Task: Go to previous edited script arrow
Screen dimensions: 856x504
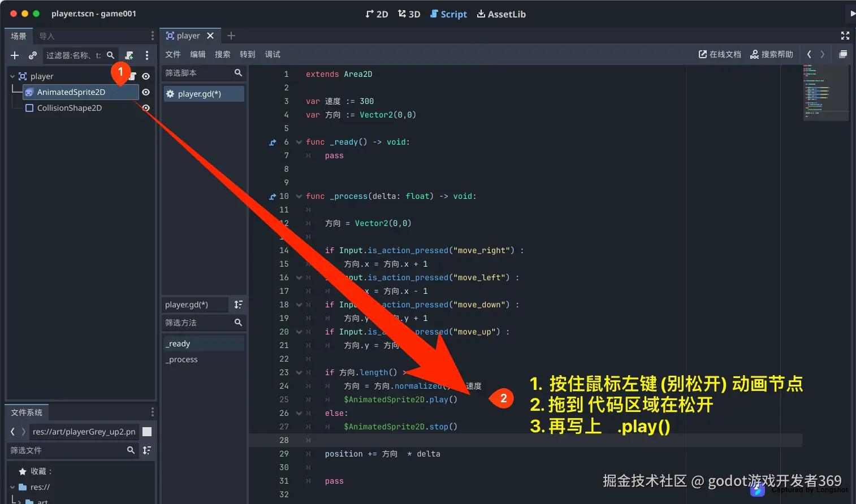Action: pyautogui.click(x=809, y=54)
